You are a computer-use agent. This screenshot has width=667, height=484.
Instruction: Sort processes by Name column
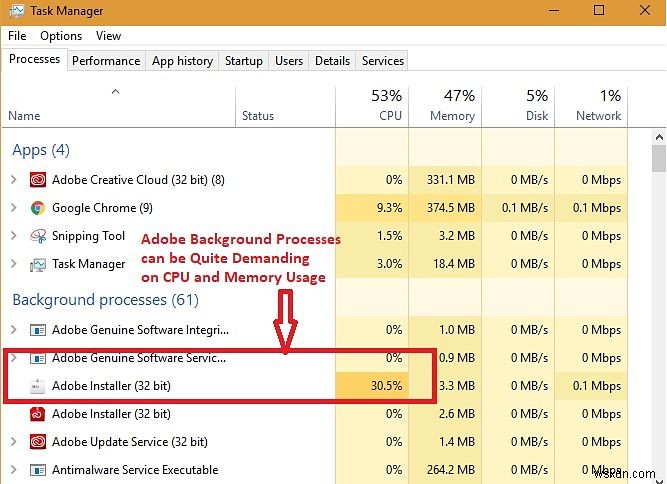pyautogui.click(x=119, y=106)
